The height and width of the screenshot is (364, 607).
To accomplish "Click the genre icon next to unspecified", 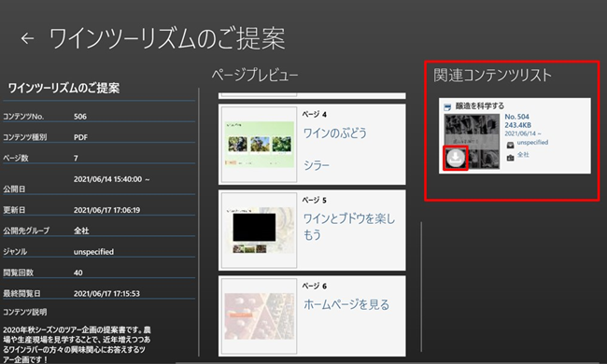I will point(510,145).
